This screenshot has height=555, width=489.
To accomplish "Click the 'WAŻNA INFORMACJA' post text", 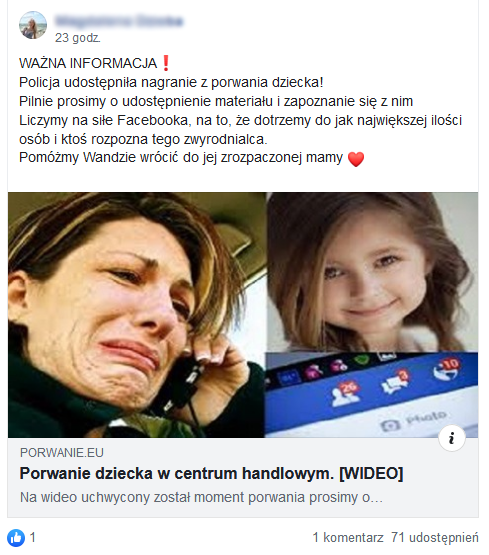I will coord(88,63).
